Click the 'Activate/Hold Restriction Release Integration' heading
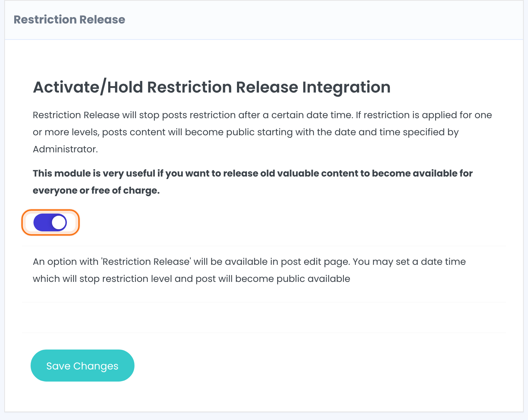 (212, 87)
